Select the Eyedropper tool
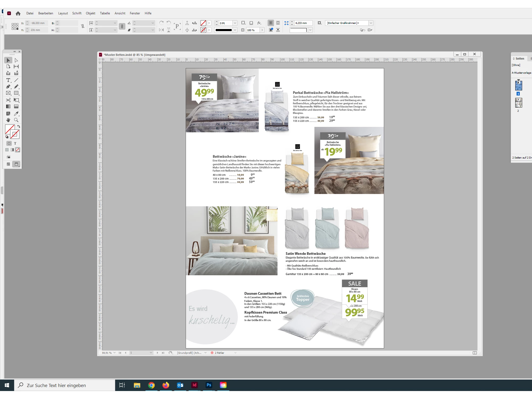 point(16,114)
